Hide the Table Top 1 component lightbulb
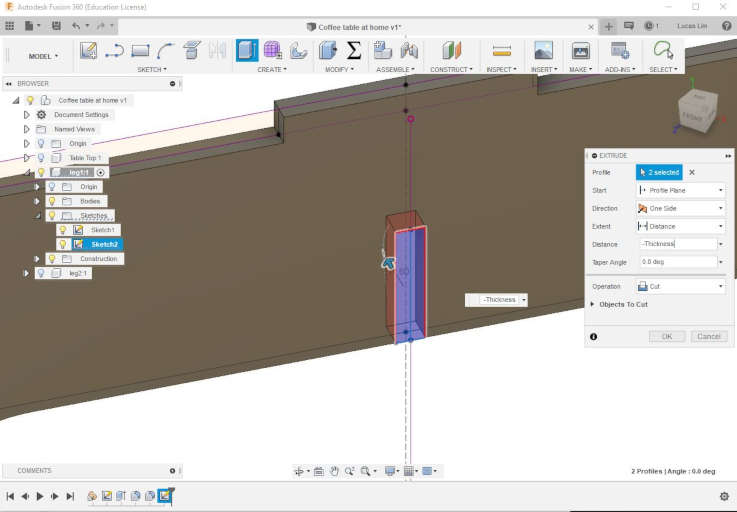The height and width of the screenshot is (512, 737). click(41, 158)
